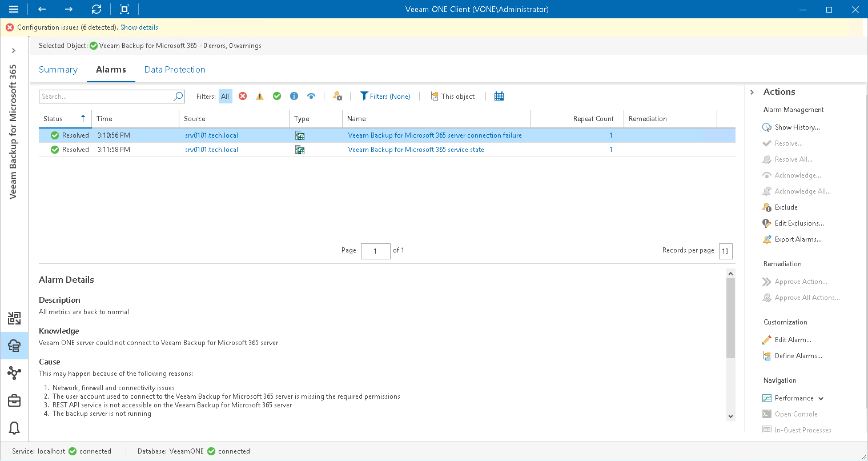
Task: Toggle the warning alarms filter
Action: (x=259, y=96)
